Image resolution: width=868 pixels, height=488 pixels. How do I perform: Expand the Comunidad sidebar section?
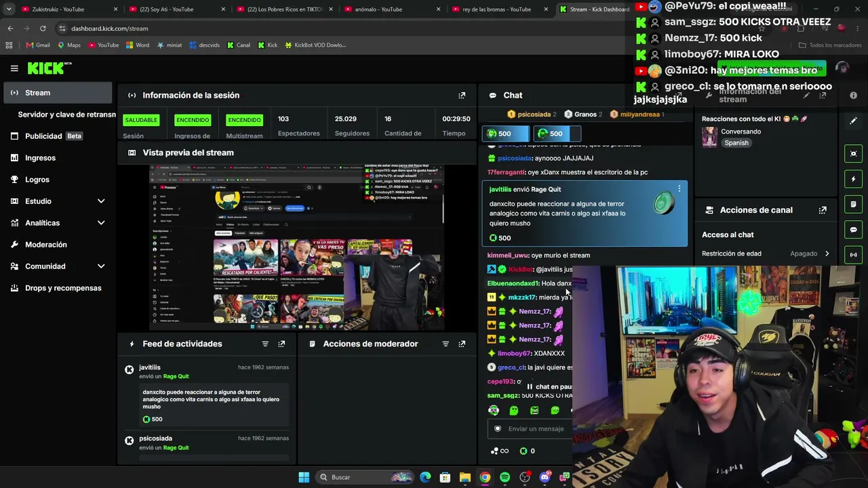tap(101, 266)
